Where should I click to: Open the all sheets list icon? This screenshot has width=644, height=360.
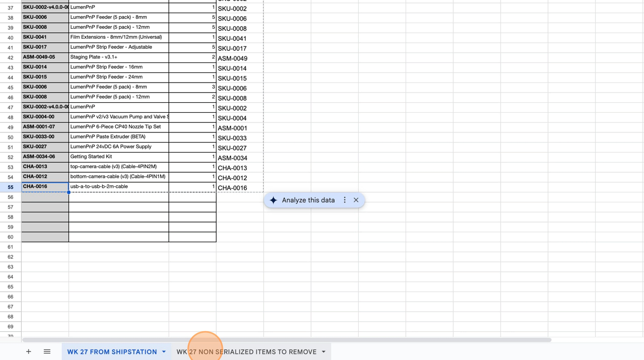(x=47, y=351)
